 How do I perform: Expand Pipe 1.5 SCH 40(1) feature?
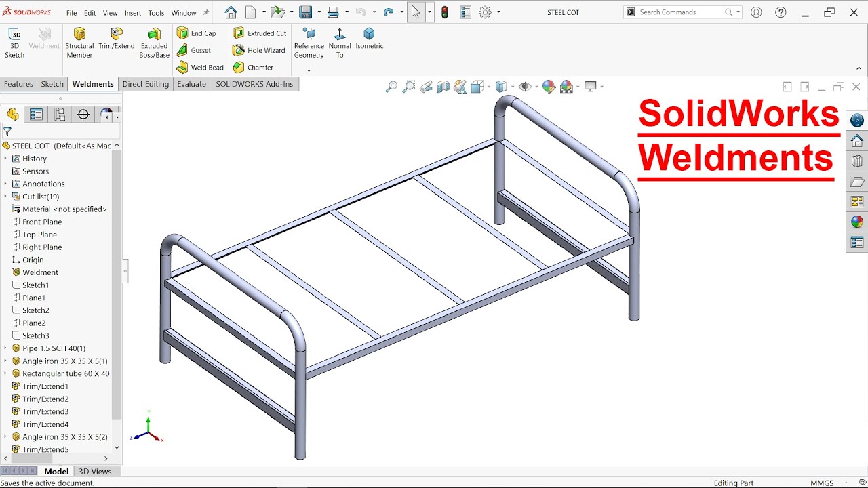[5, 348]
